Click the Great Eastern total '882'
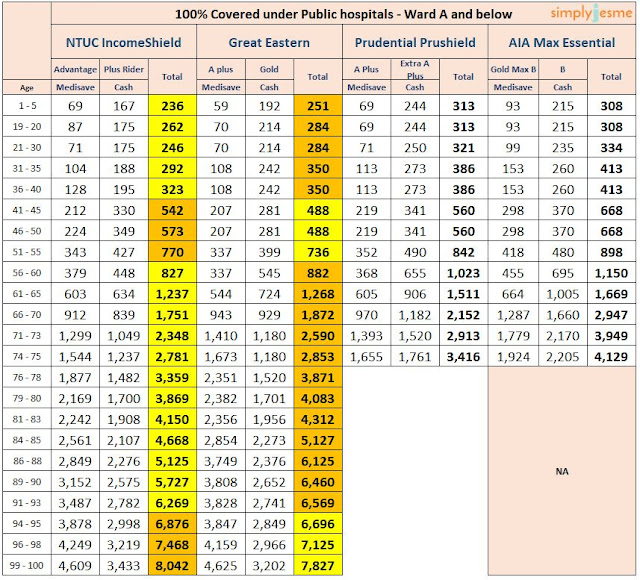640x580 pixels. [x=318, y=273]
